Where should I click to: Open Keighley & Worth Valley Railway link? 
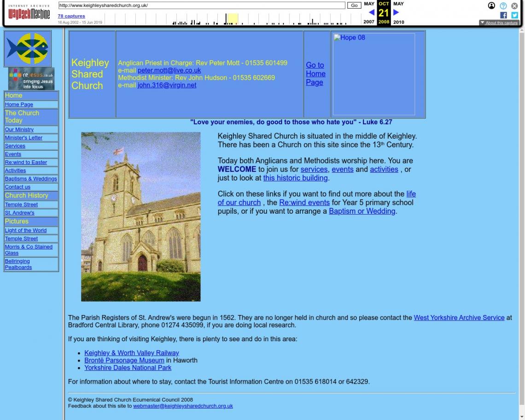(x=132, y=353)
